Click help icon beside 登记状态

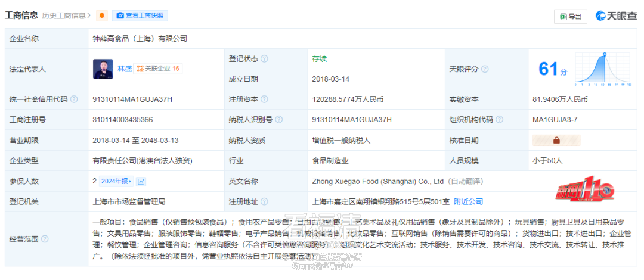[x=265, y=59]
